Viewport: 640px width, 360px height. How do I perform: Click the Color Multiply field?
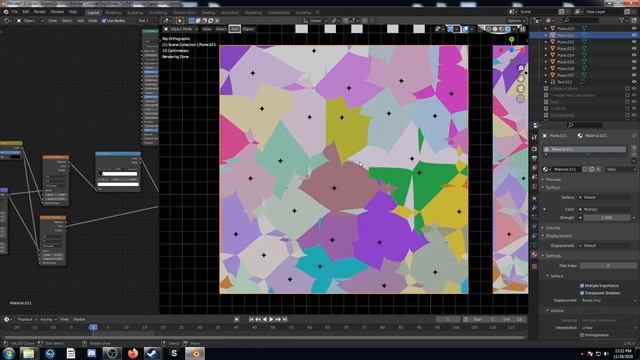point(607,209)
